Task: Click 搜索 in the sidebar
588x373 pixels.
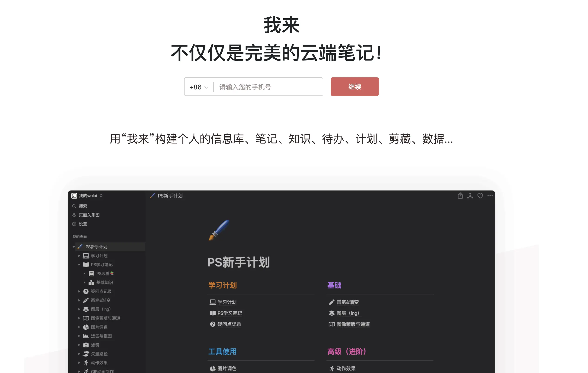Action: pos(83,206)
